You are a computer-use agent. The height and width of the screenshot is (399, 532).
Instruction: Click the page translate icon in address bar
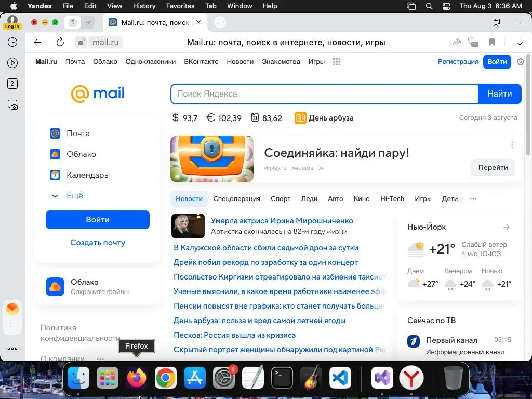point(457,42)
